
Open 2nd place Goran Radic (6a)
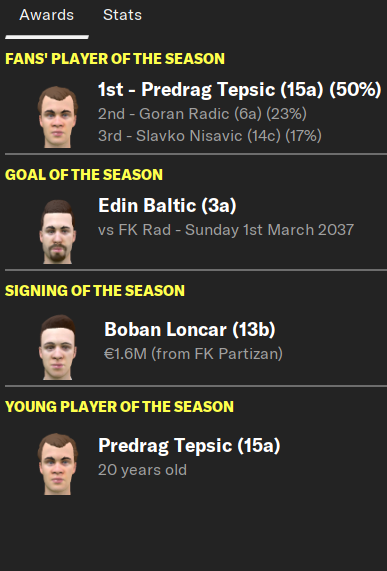point(202,114)
